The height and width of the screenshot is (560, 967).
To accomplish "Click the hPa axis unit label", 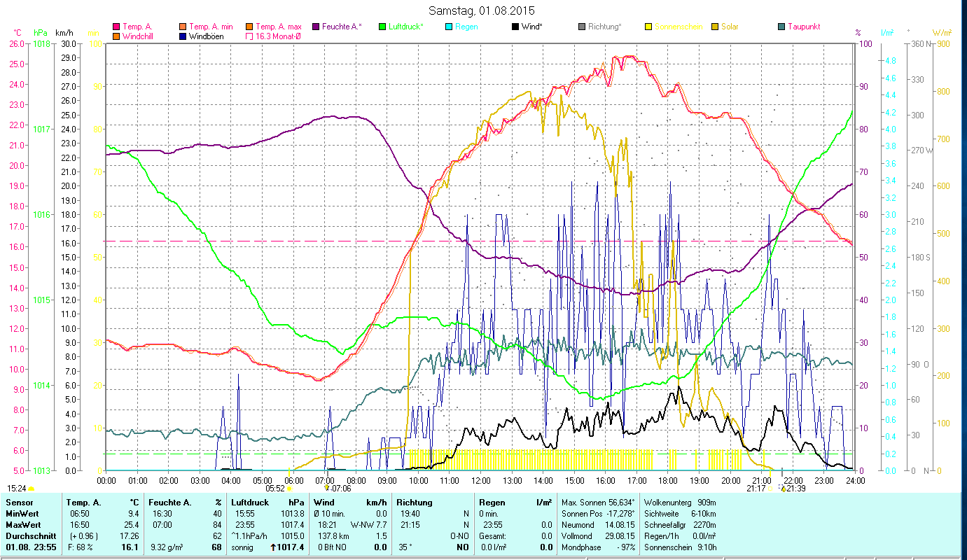I will pos(40,33).
